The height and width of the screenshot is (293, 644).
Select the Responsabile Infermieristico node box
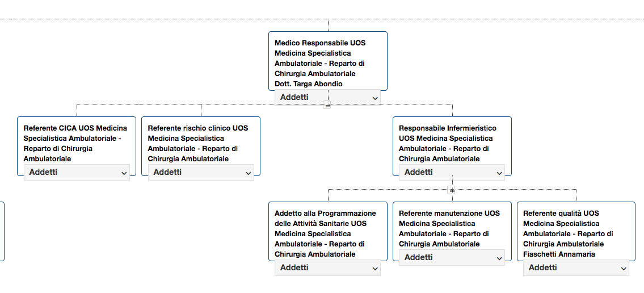pos(452,146)
